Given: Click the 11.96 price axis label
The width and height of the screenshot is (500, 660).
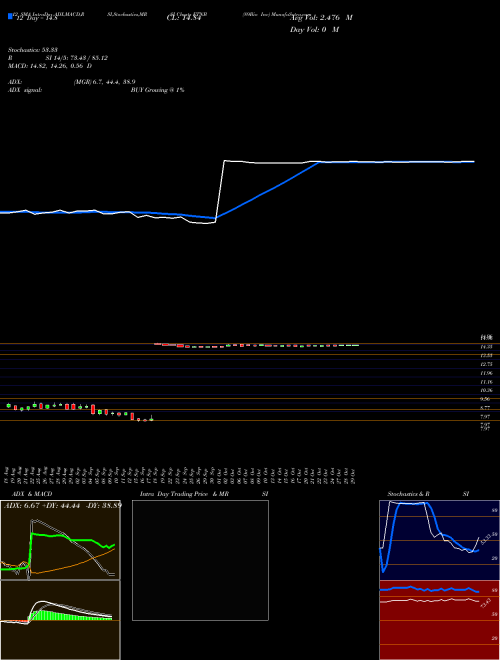Looking at the screenshot, I should [x=487, y=373].
